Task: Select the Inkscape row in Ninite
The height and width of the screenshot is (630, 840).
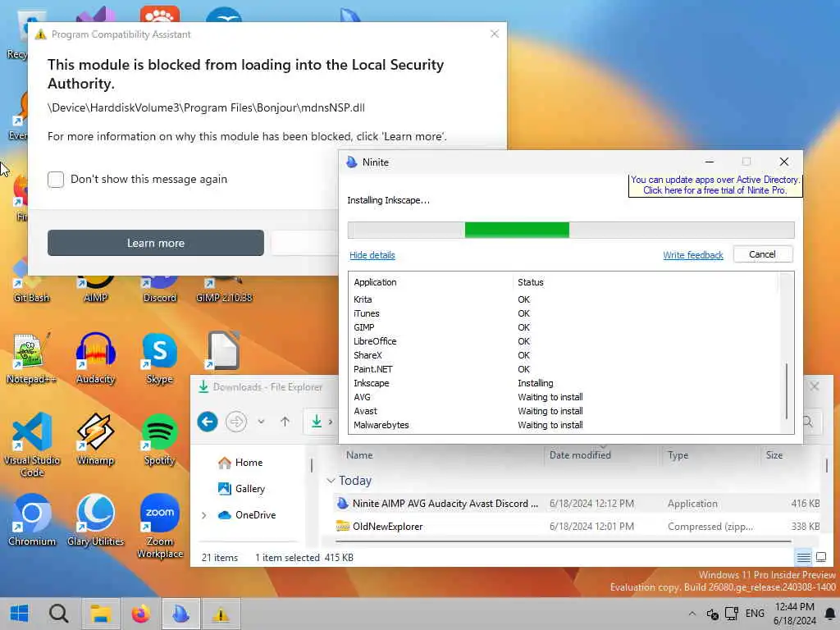Action: (564, 383)
